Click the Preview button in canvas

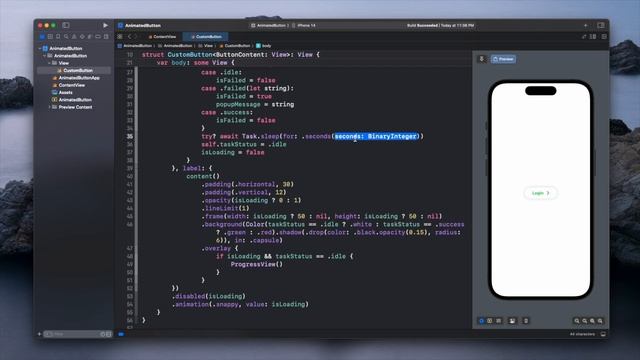tap(503, 59)
